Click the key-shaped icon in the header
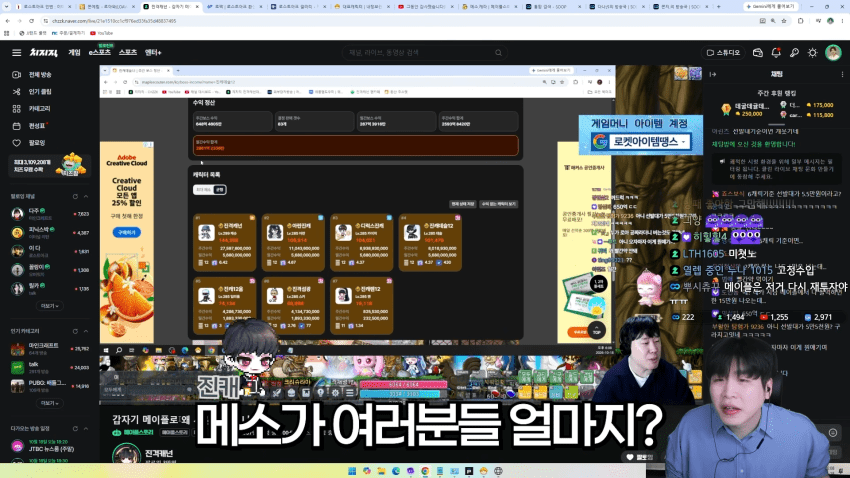This screenshot has height=478, width=850. click(x=794, y=53)
